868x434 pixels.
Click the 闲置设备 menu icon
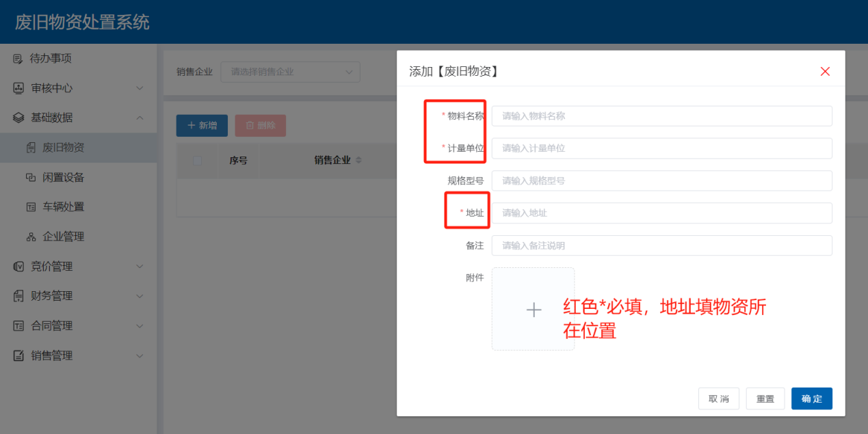pos(31,177)
